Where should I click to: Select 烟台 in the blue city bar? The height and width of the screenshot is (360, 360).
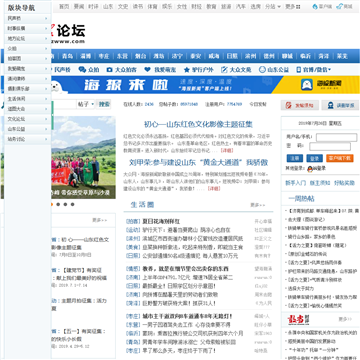[140, 56]
